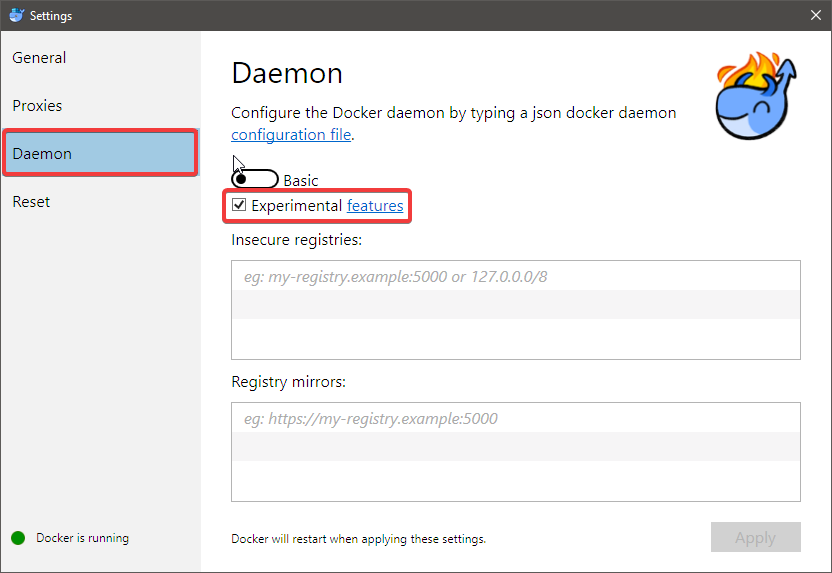Click the blank third row of Registry mirrors

[x=515, y=479]
